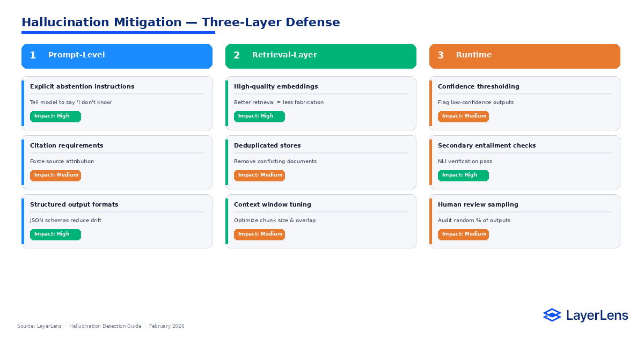
Task: Click 'Better retrieval = less fabrication' text
Action: click(x=279, y=102)
